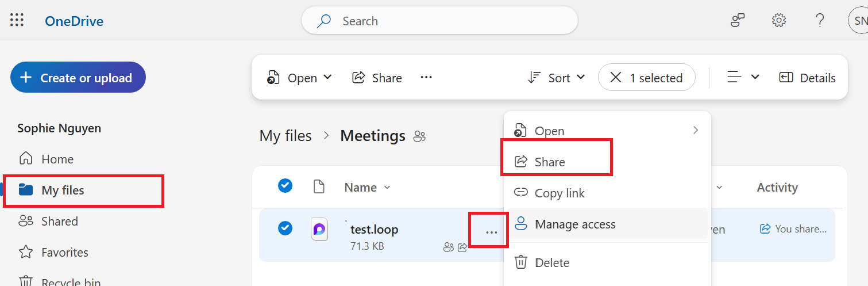Click the Favorites star icon
Screen dimensions: 868x286
tap(26, 252)
